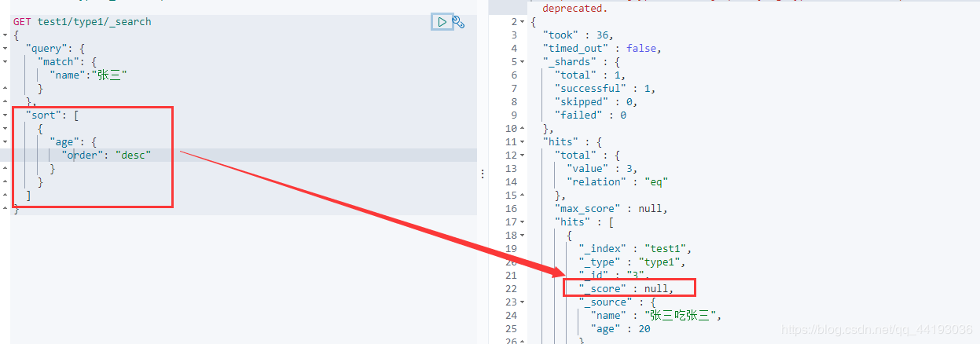Click the "sort": [ line in the request
The width and height of the screenshot is (980, 344).
click(x=52, y=115)
